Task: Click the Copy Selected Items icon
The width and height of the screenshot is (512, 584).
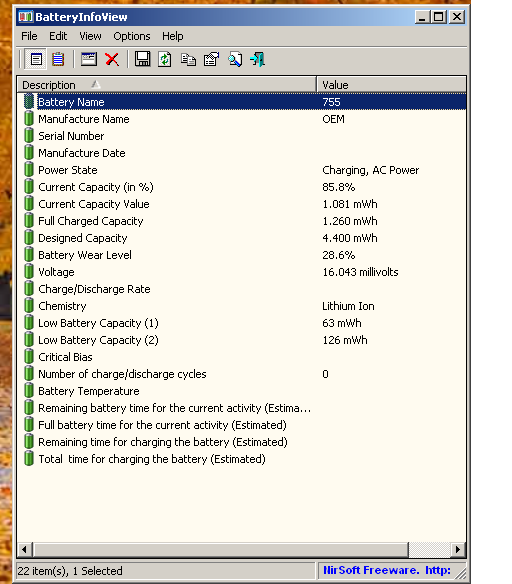Action: (x=188, y=59)
